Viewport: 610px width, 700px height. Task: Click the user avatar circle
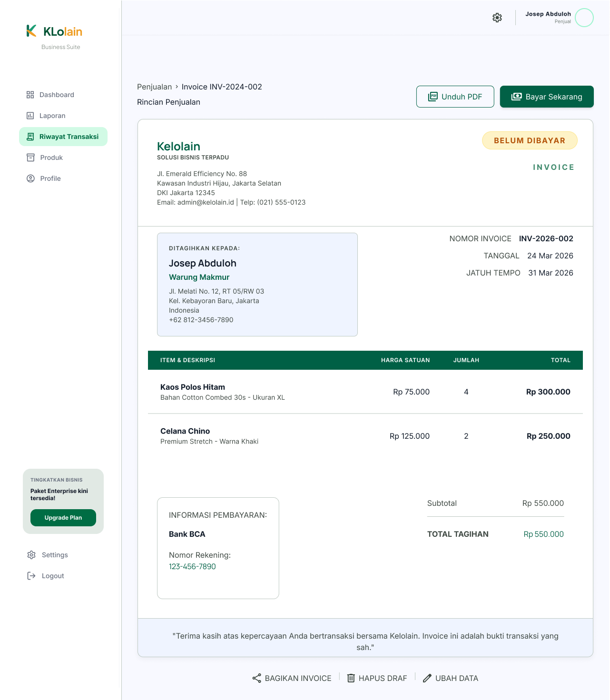click(584, 18)
